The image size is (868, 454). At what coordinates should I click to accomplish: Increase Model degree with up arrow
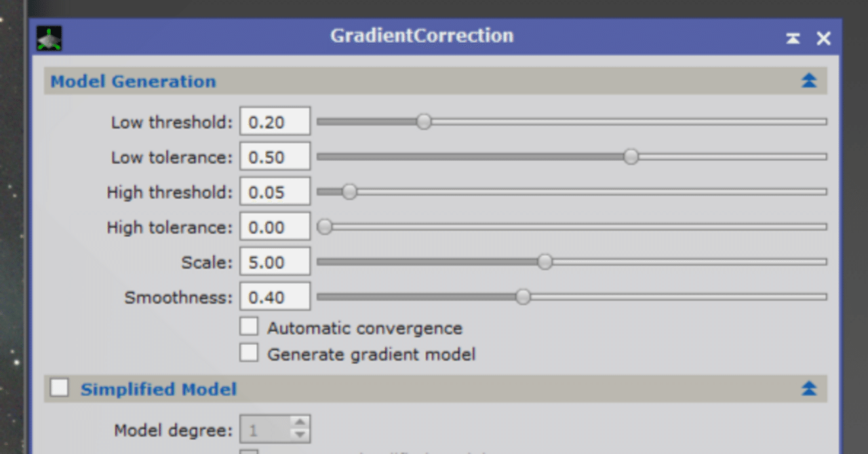[x=300, y=423]
